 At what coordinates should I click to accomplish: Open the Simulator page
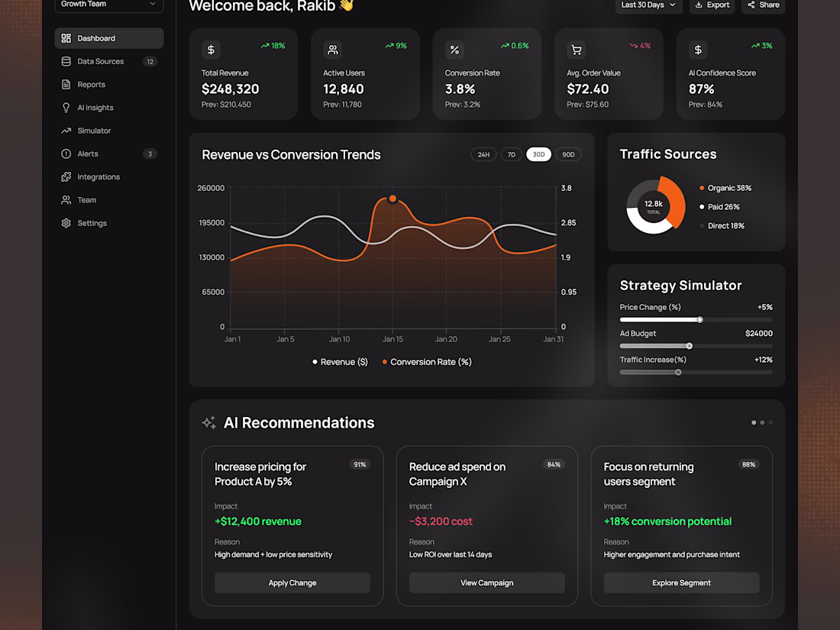coord(108,130)
